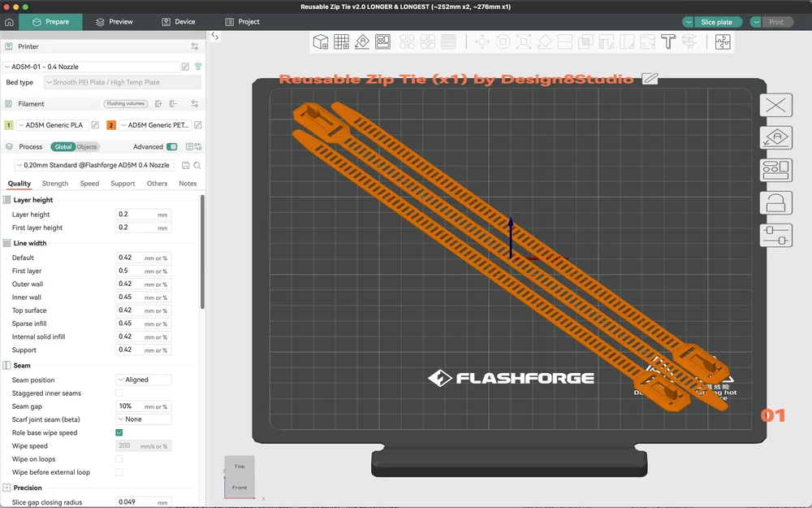Click the Auto orient toolbar icon
The width and height of the screenshot is (812, 508).
point(362,41)
